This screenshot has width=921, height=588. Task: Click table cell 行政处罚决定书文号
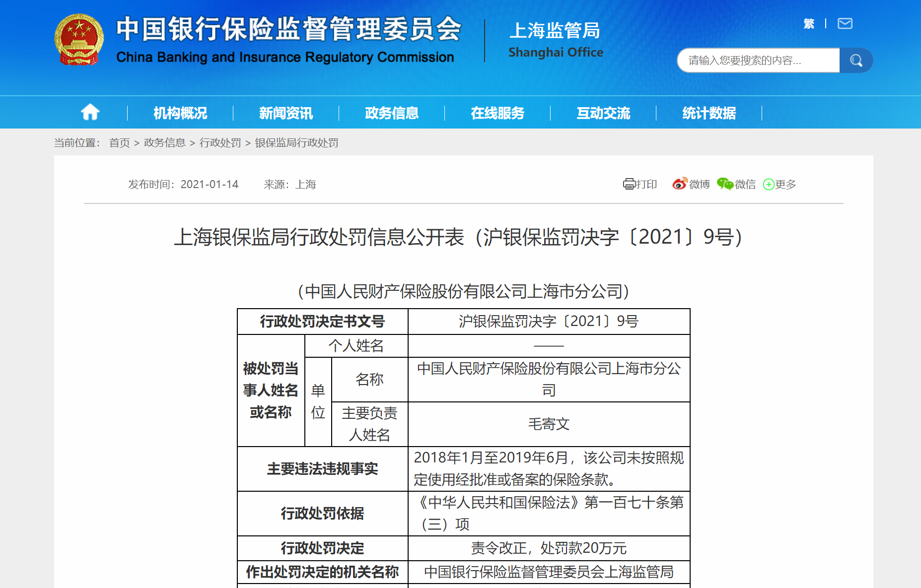point(323,322)
